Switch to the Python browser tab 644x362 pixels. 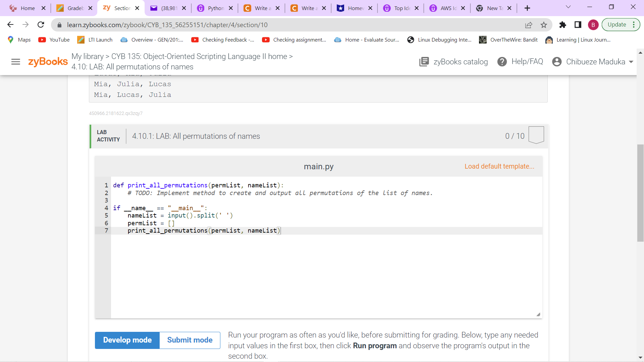tap(215, 8)
